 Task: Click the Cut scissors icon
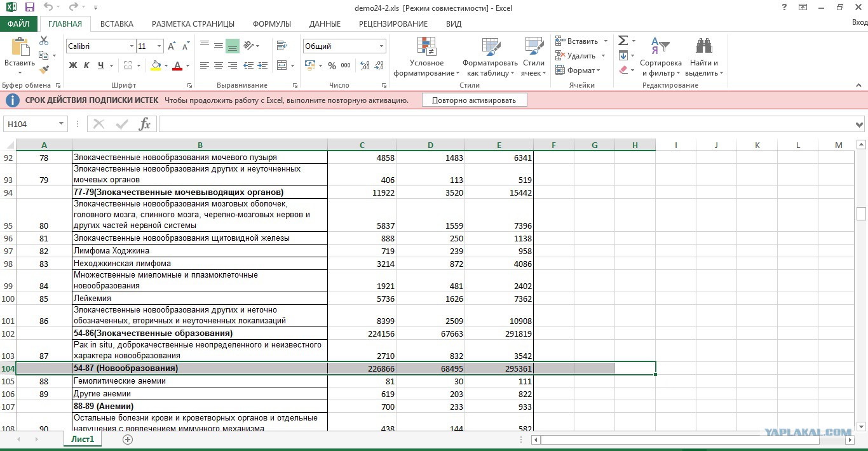coord(44,41)
